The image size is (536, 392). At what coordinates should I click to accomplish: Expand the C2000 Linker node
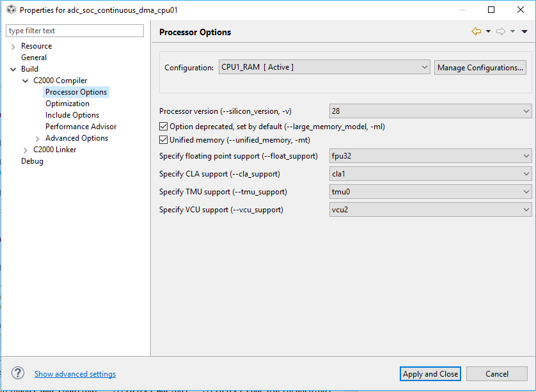[25, 150]
